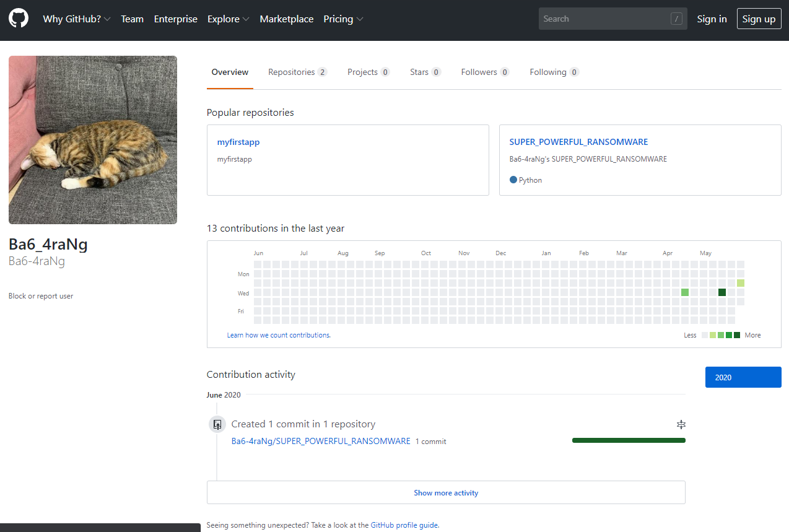Image resolution: width=789 pixels, height=532 pixels.
Task: Open the GitHub profile guide link
Action: [404, 525]
